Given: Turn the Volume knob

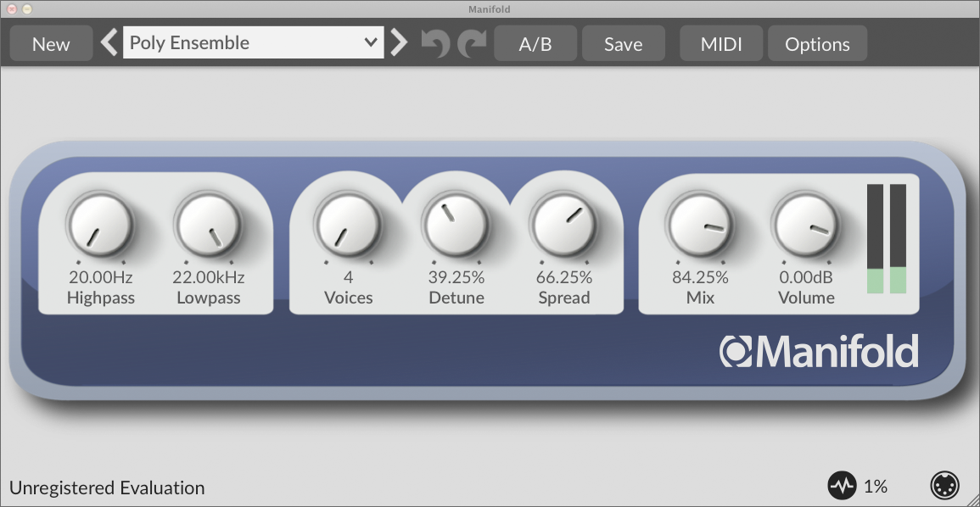Looking at the screenshot, I should 806,225.
